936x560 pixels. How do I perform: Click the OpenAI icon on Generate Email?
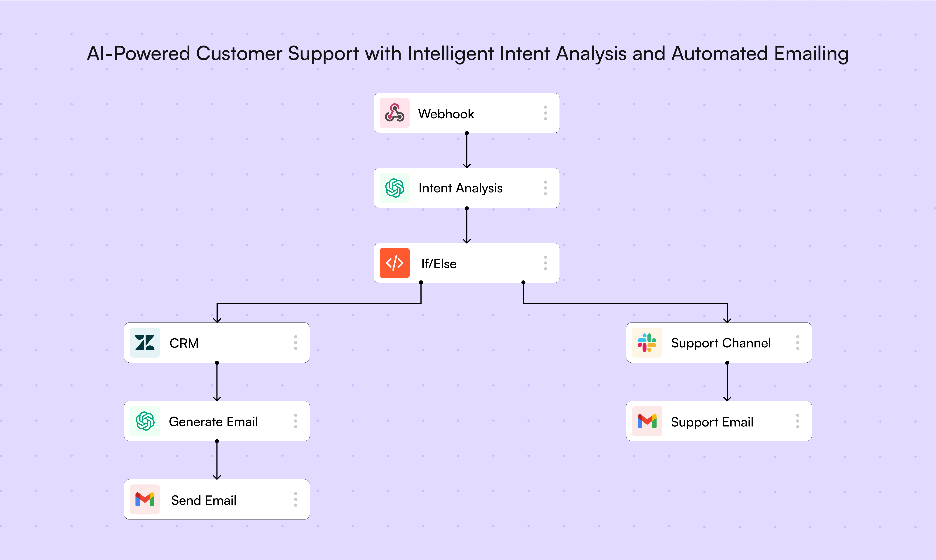[x=145, y=421]
